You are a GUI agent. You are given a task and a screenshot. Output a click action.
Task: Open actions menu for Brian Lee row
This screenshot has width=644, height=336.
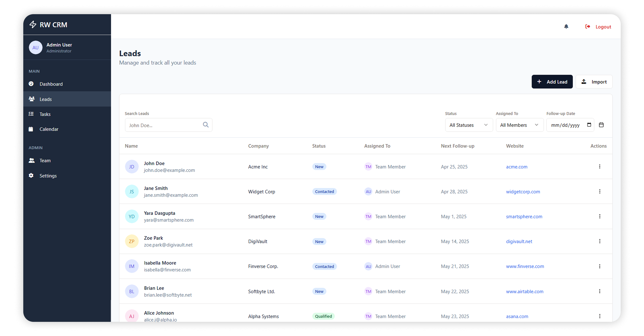pos(599,291)
